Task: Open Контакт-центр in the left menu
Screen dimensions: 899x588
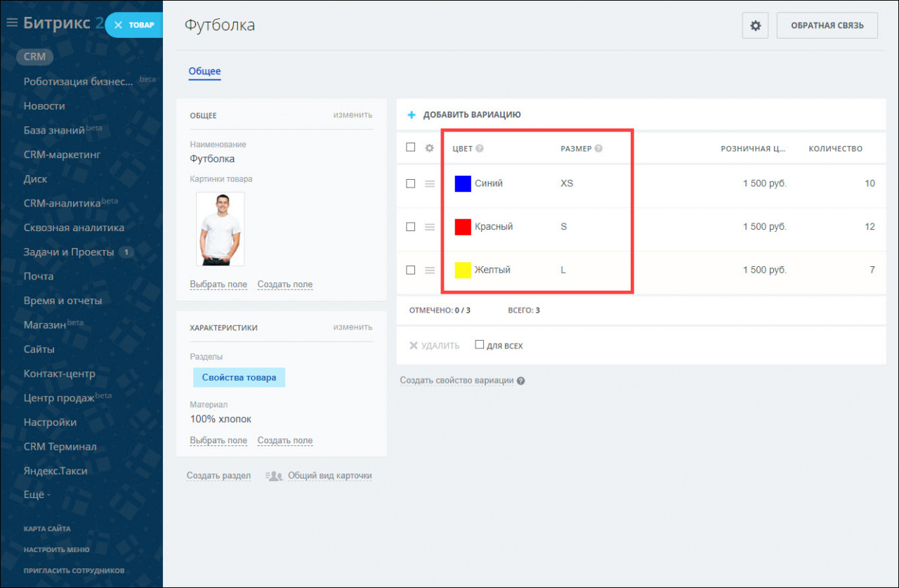Action: 59,374
